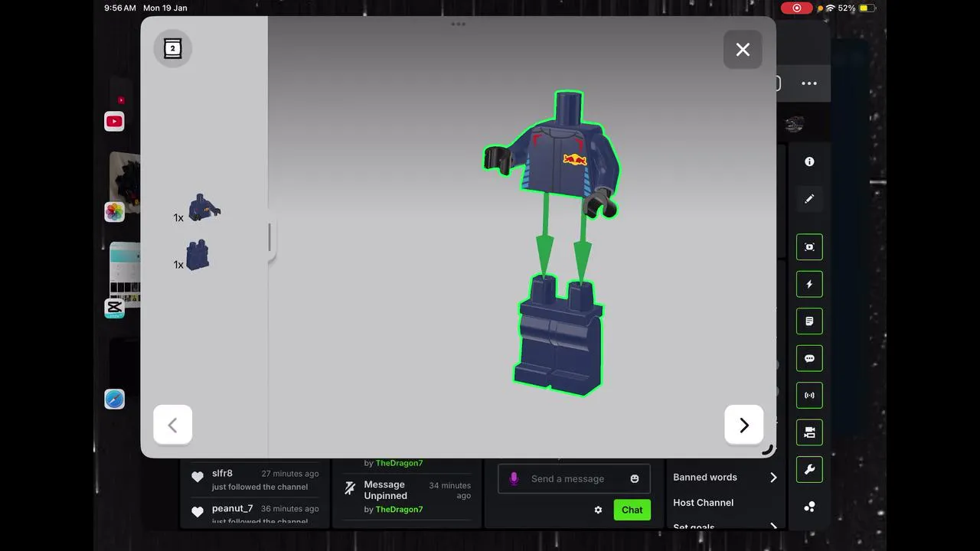The width and height of the screenshot is (980, 551).
Task: Click the heart icon beside slfr8
Action: tap(198, 477)
